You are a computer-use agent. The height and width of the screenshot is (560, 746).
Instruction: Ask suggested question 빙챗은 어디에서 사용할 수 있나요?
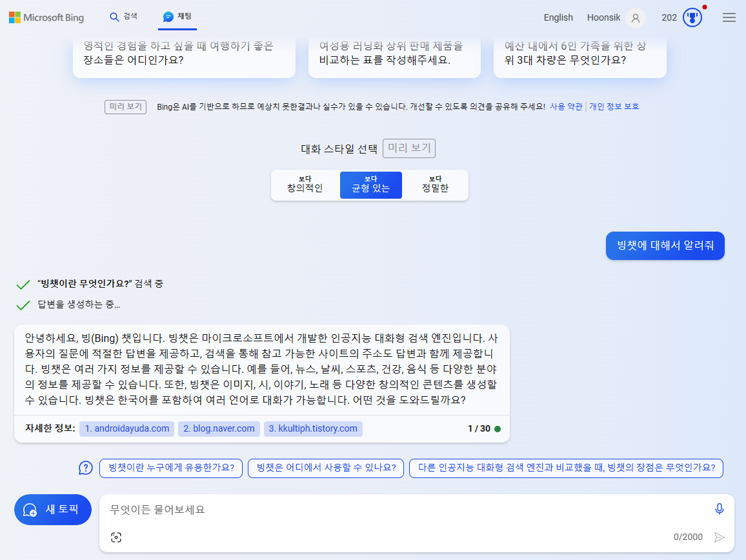(x=325, y=468)
